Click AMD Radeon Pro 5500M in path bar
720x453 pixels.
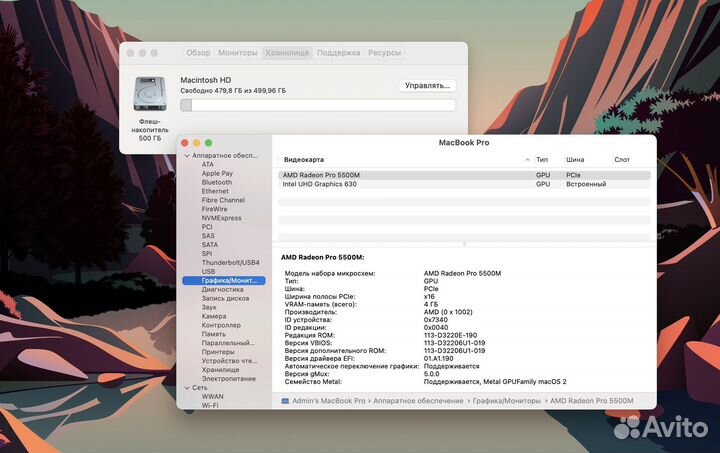click(591, 401)
